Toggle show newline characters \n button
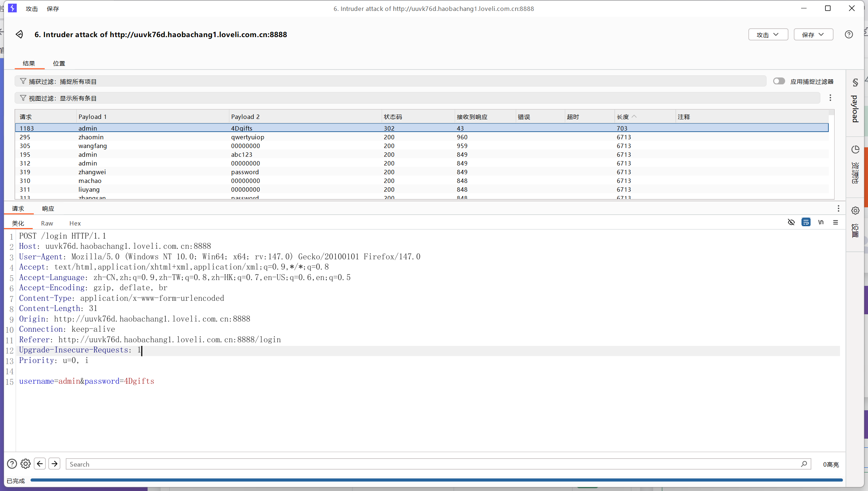Image resolution: width=868 pixels, height=491 pixels. pos(821,222)
